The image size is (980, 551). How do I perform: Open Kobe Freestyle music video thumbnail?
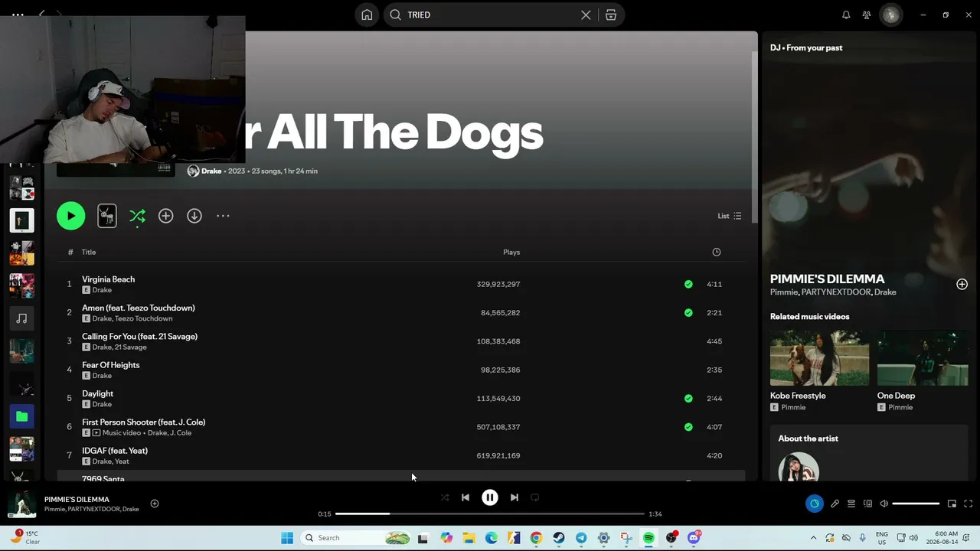point(819,358)
